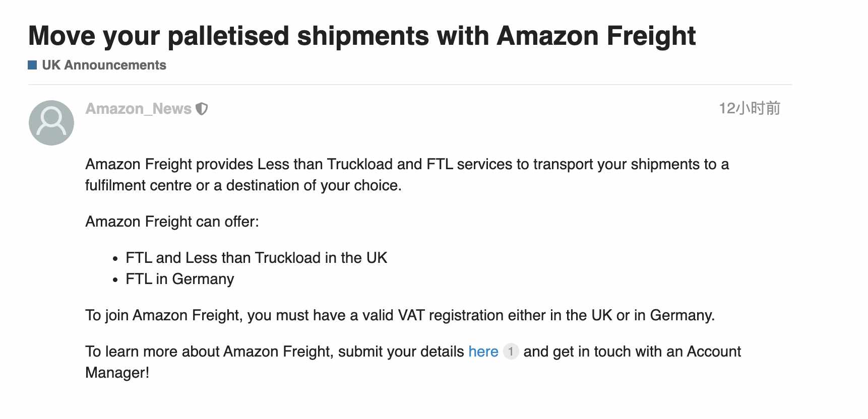The width and height of the screenshot is (868, 419).
Task: Select the "FTL and Less than Truckload" list item
Action: pyautogui.click(x=256, y=258)
